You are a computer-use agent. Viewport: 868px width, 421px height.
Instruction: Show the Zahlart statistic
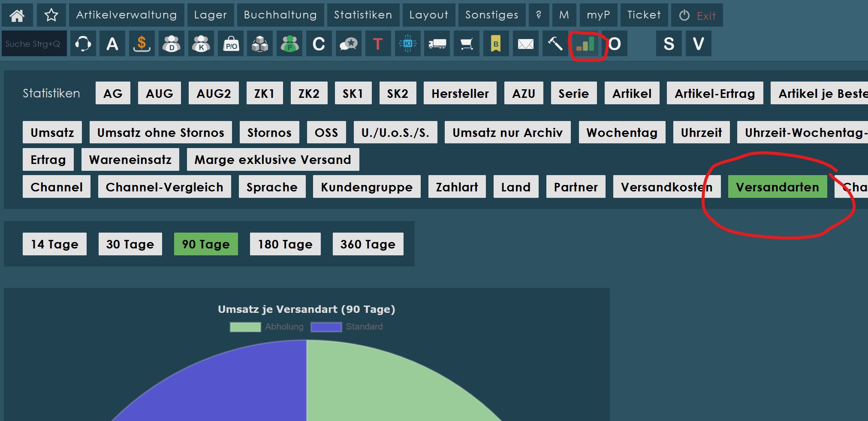[457, 187]
